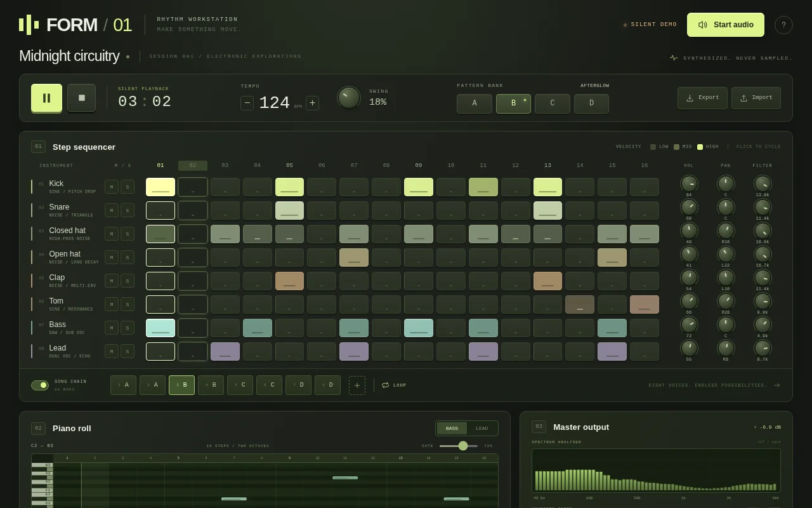
Task: Click the Bass volume knob
Action: click(x=689, y=324)
